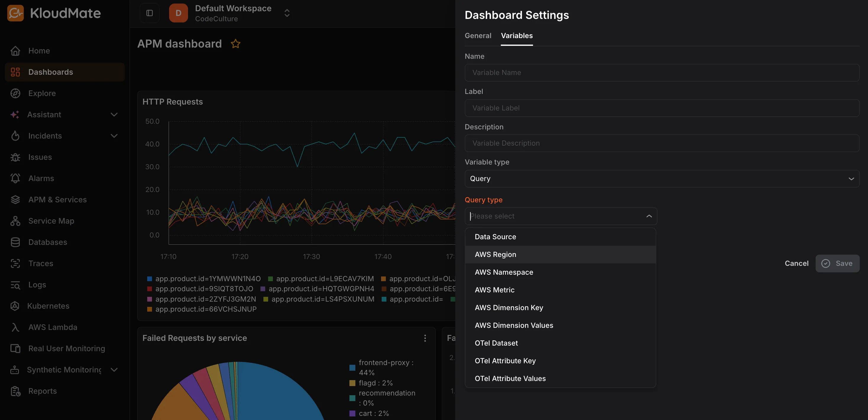
Task: Click the orange D workspace avatar
Action: (179, 13)
